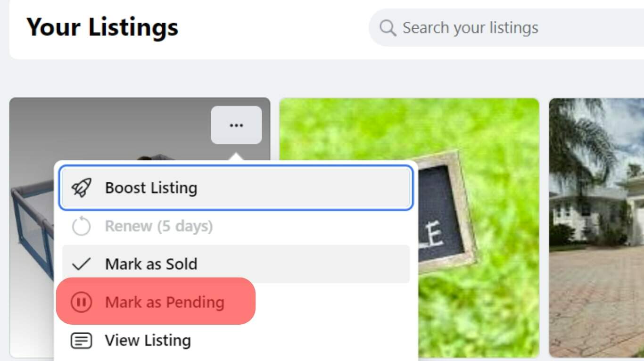Choose the Mark as Pending label
The height and width of the screenshot is (361, 644).
165,302
